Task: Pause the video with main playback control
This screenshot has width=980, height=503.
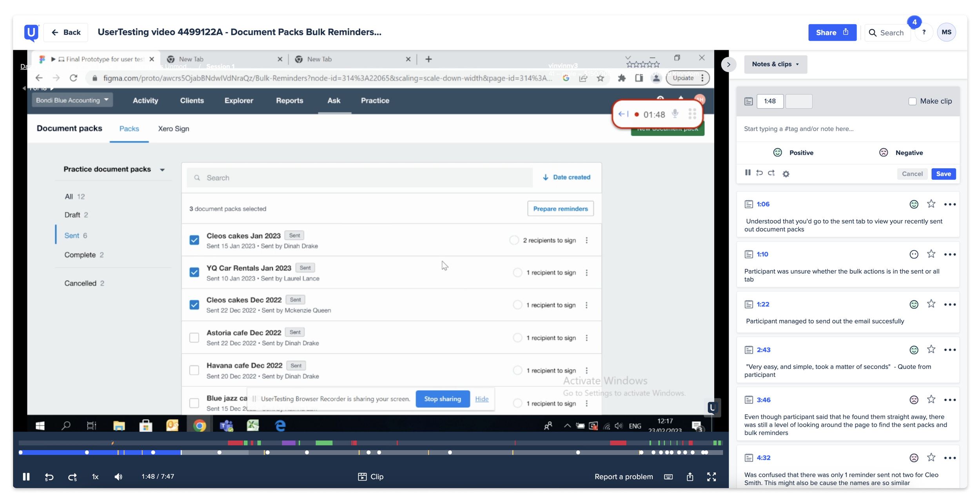Action: (26, 476)
